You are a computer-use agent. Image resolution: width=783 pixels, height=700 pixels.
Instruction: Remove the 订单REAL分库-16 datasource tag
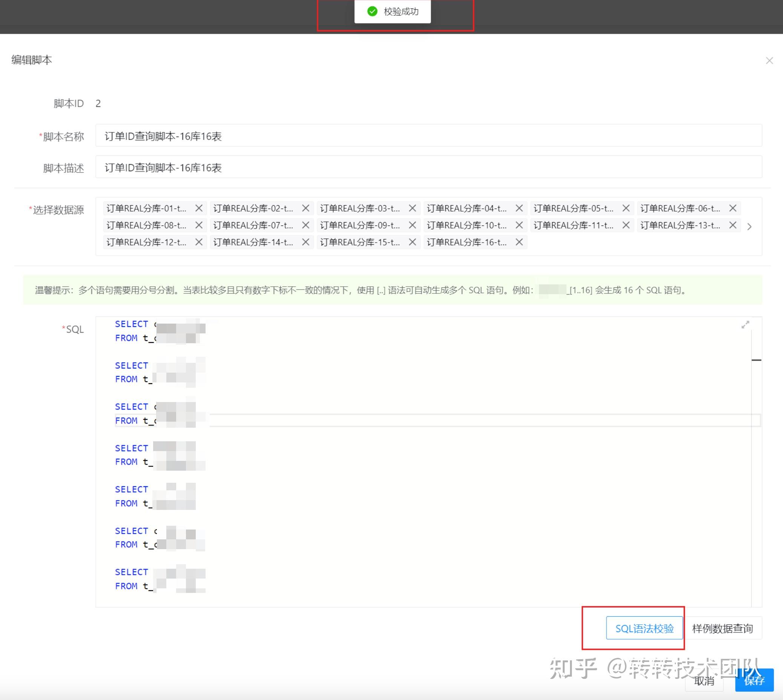tap(519, 242)
